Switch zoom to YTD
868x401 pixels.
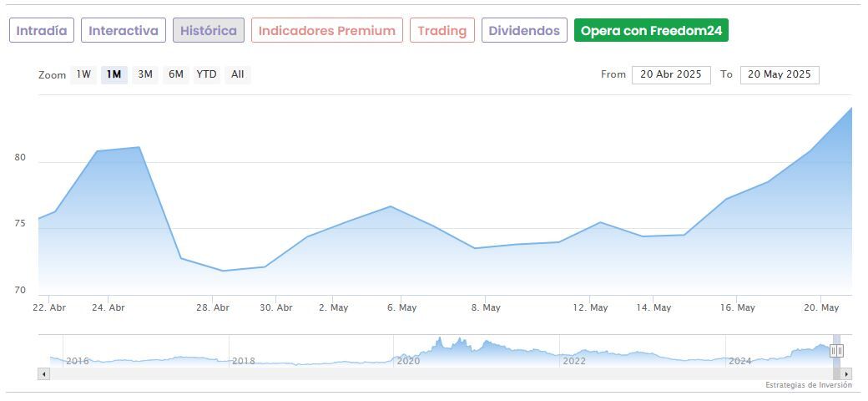[x=206, y=74]
